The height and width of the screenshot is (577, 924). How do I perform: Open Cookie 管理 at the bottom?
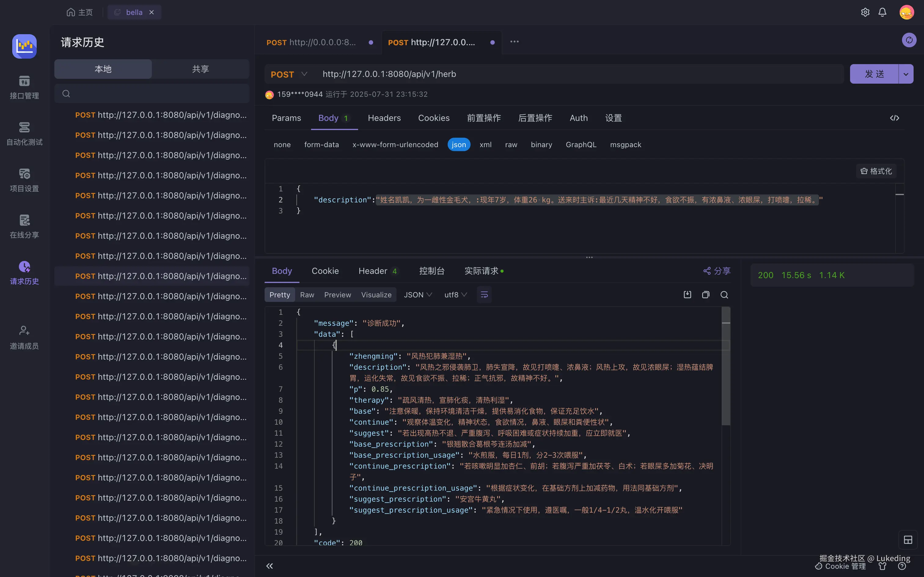click(x=840, y=566)
